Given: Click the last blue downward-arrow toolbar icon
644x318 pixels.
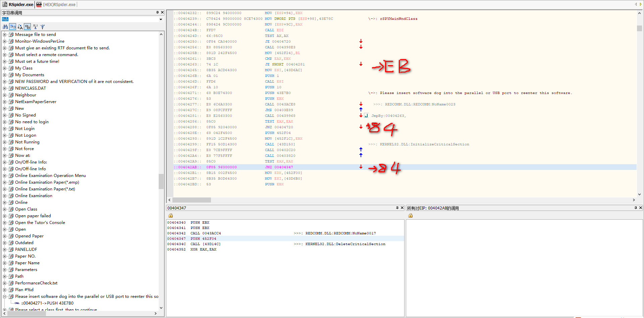Looking at the screenshot, I should point(43,27).
